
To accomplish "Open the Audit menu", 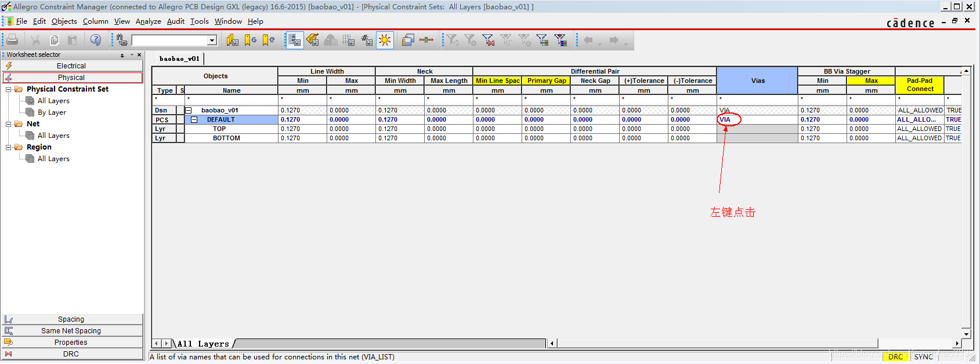I will (x=176, y=21).
